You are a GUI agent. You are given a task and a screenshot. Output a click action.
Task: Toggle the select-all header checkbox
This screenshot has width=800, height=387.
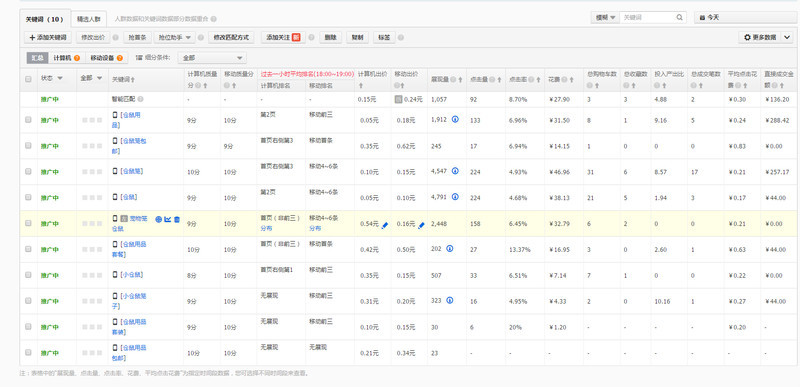[x=28, y=79]
